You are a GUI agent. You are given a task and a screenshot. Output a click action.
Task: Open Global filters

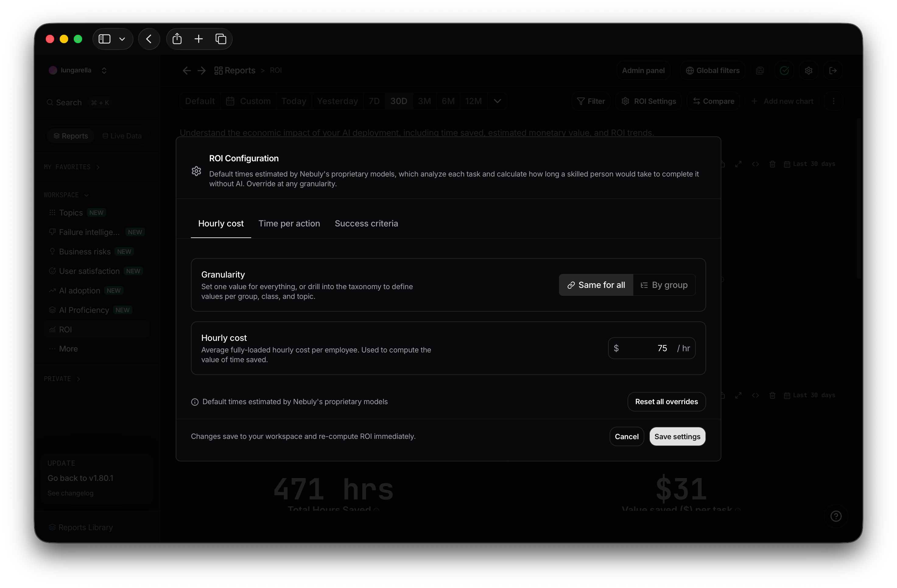(712, 70)
